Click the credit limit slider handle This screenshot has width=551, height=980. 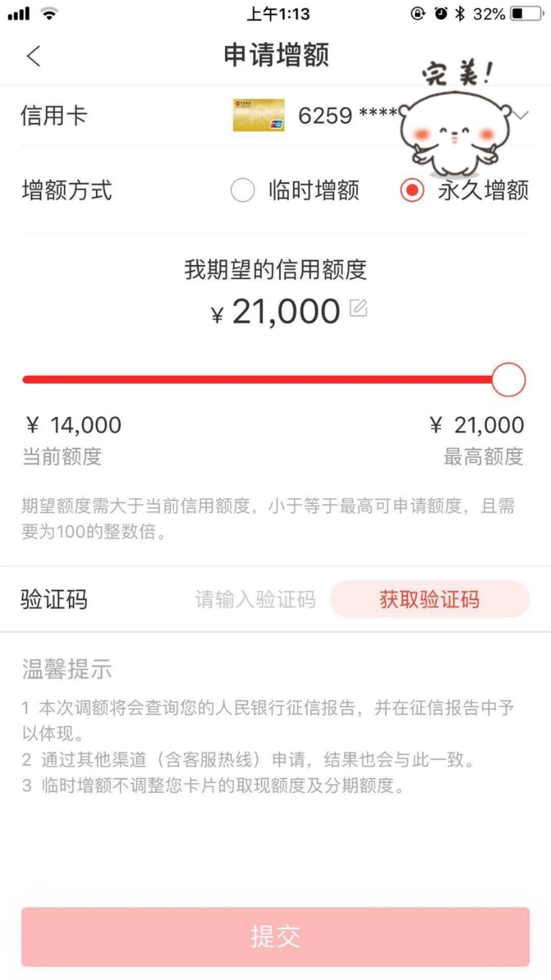click(x=508, y=380)
